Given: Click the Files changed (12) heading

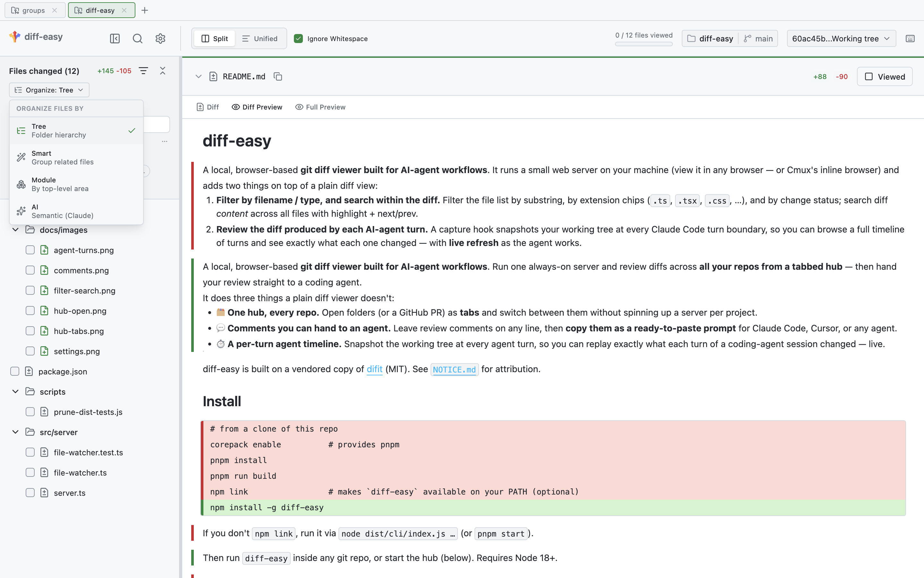Looking at the screenshot, I should (44, 71).
